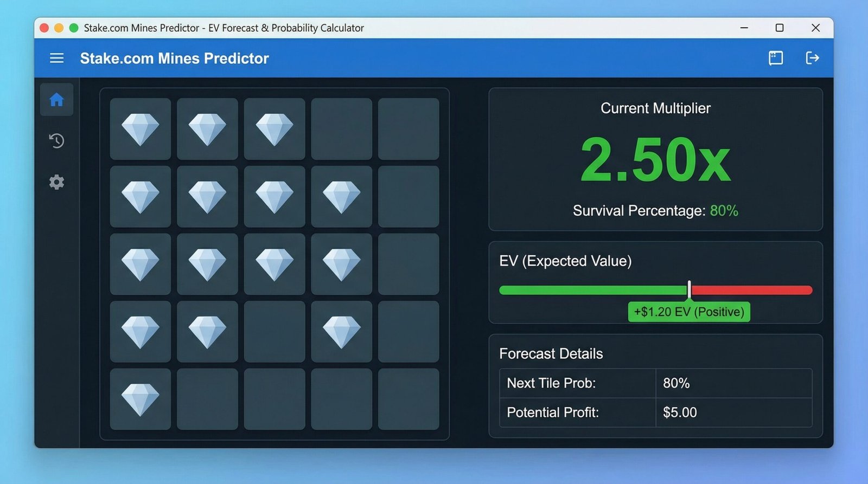868x484 pixels.
Task: Click the Survival Percentage 80% value
Action: pos(724,210)
